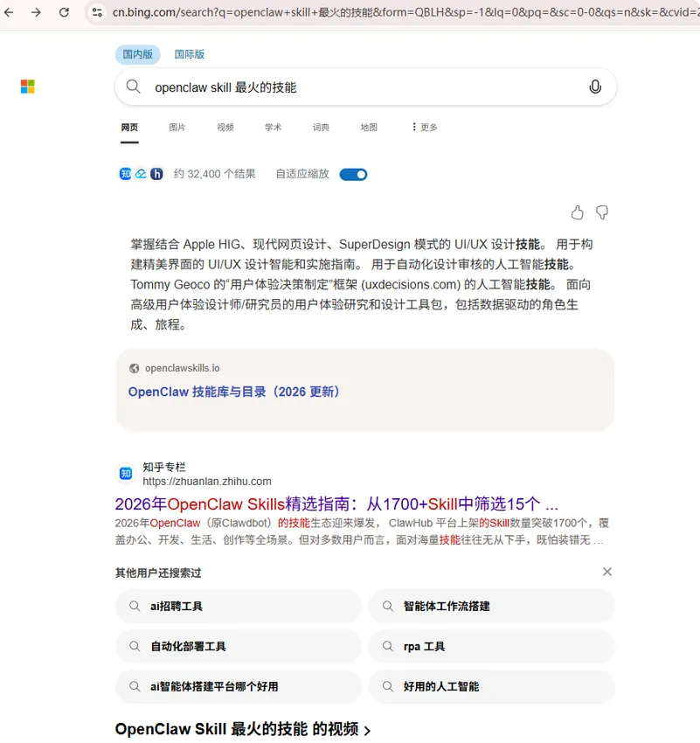Screen dimensions: 700x743
Task: Click the 其他用户还搜索过 heading
Action: pyautogui.click(x=158, y=573)
